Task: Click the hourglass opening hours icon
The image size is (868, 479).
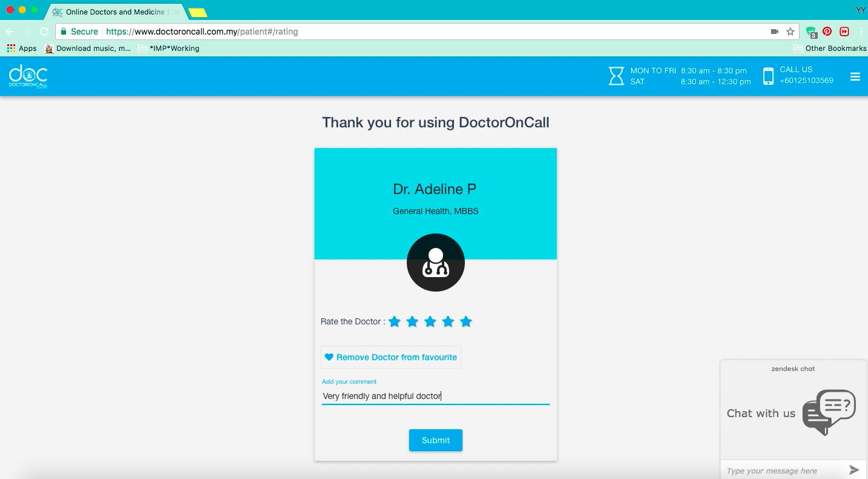Action: (x=616, y=76)
